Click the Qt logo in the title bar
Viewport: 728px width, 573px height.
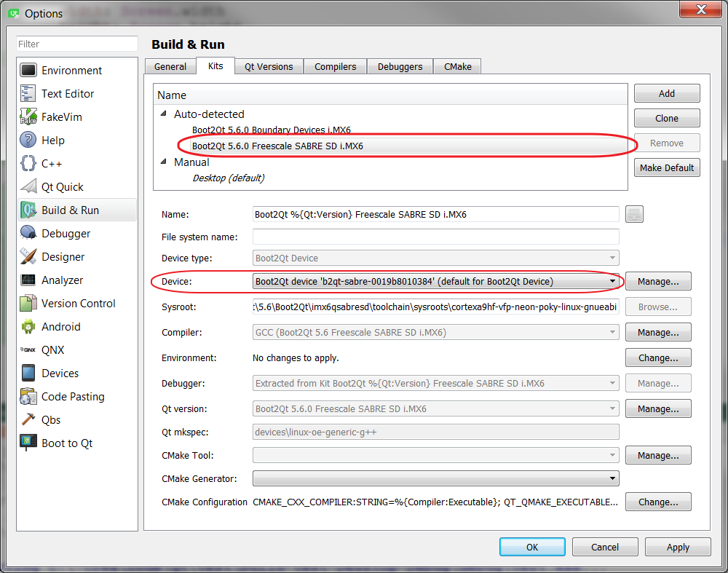coord(13,13)
